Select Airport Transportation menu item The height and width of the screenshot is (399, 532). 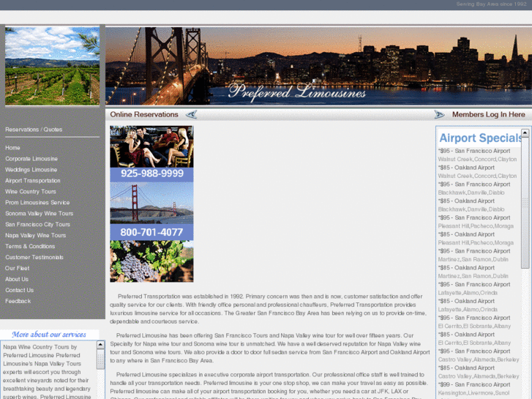pos(33,181)
